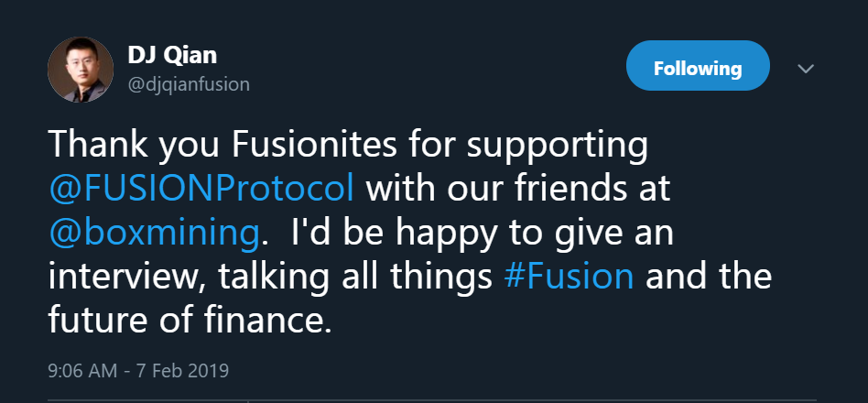Click 'with our friends at' text
868x403 pixels.
(517, 189)
